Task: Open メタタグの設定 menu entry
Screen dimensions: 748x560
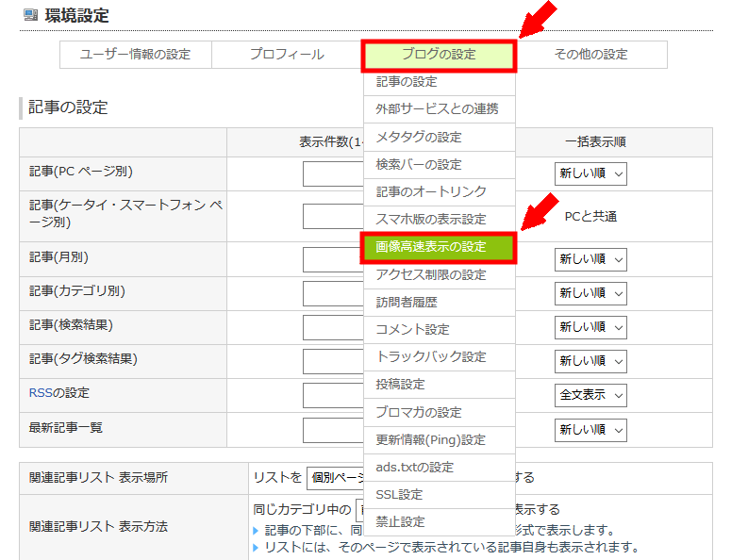Action: [x=440, y=138]
